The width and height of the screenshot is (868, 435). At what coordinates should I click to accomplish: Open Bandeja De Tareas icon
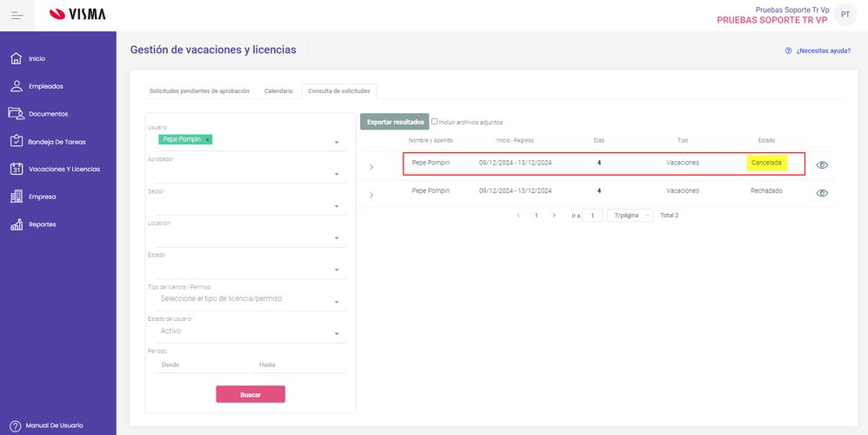pos(16,141)
